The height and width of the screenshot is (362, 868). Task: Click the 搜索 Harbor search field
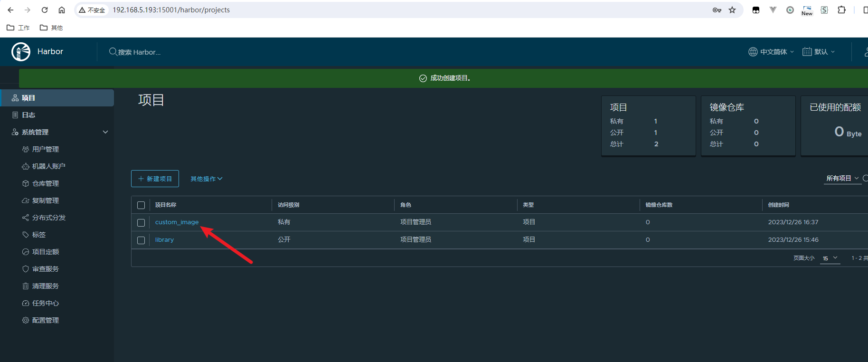pos(139,52)
